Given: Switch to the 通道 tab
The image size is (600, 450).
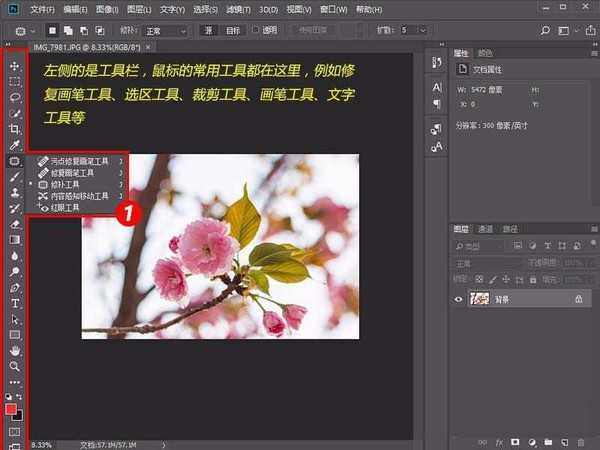Looking at the screenshot, I should click(484, 228).
